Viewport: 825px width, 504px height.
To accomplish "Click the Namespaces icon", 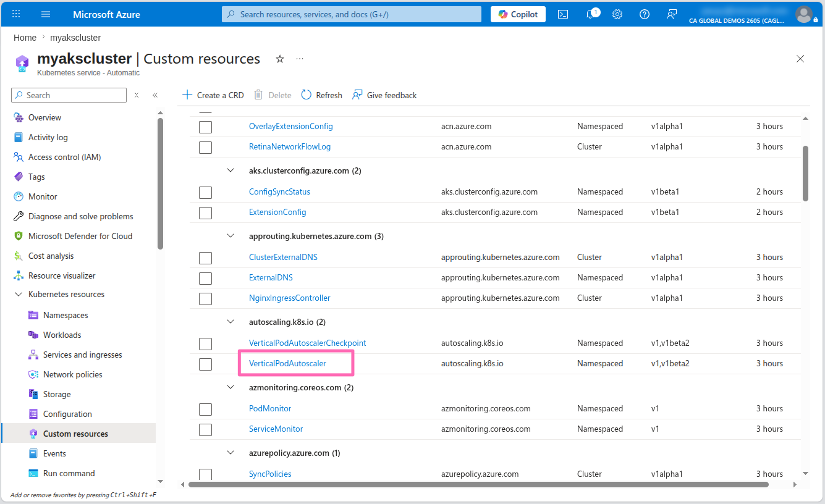I will click(33, 315).
